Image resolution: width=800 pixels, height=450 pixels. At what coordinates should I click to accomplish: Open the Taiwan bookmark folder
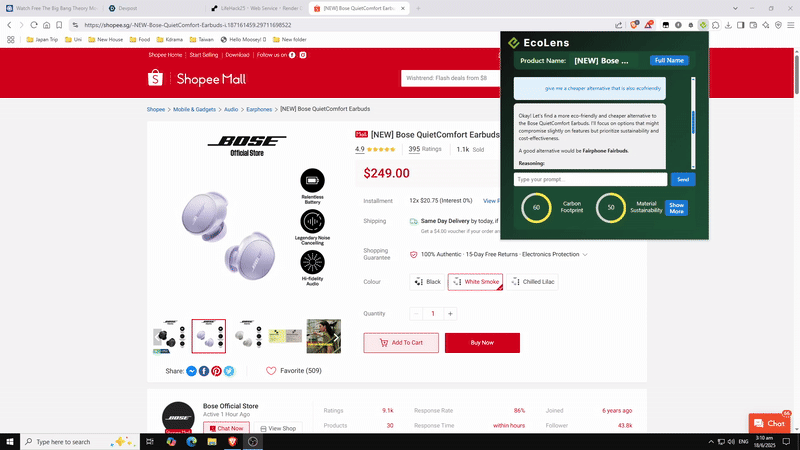tap(202, 39)
